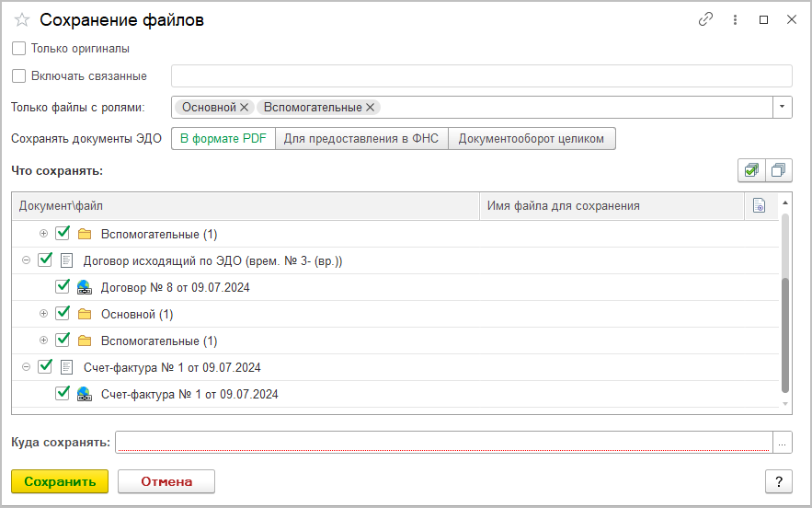The height and width of the screenshot is (508, 812).
Task: Click the uncheck all items icon
Action: 779,170
